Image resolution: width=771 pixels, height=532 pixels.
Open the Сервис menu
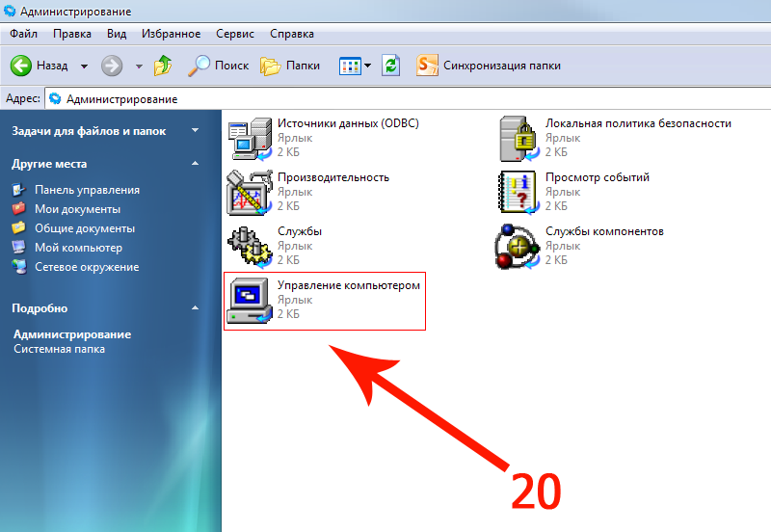coord(235,34)
